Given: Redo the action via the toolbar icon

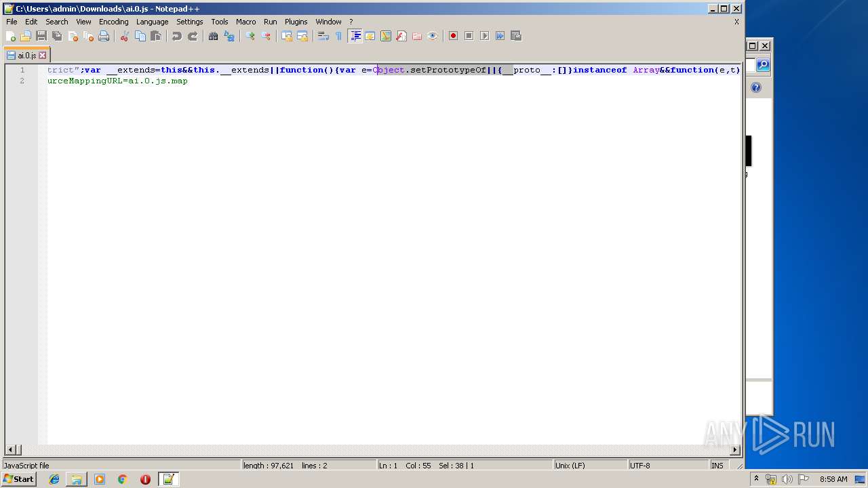Looking at the screenshot, I should pos(193,36).
